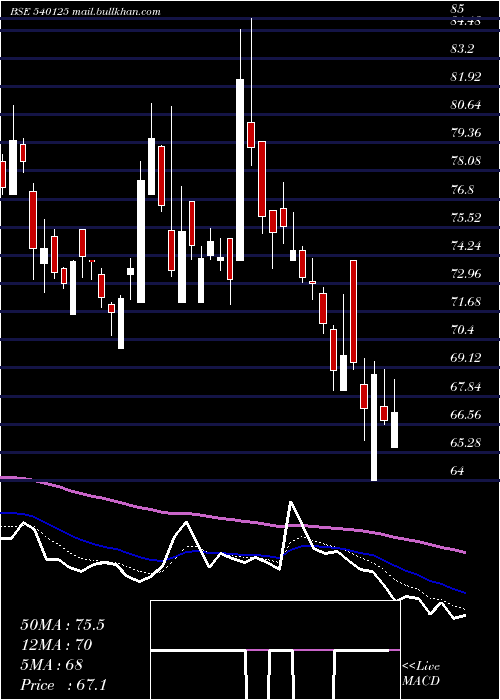Image resolution: width=500 pixels, height=700 pixels.
Task: Click the 69.12 price label
Action: coord(467,358)
